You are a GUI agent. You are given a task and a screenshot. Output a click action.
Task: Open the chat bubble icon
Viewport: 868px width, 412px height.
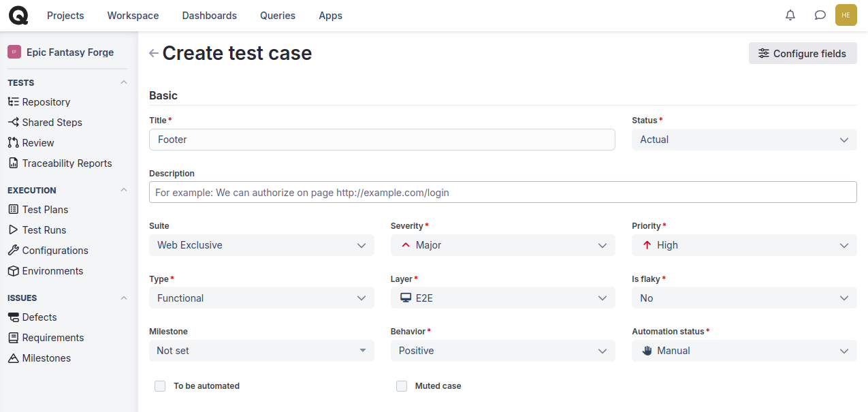820,15
